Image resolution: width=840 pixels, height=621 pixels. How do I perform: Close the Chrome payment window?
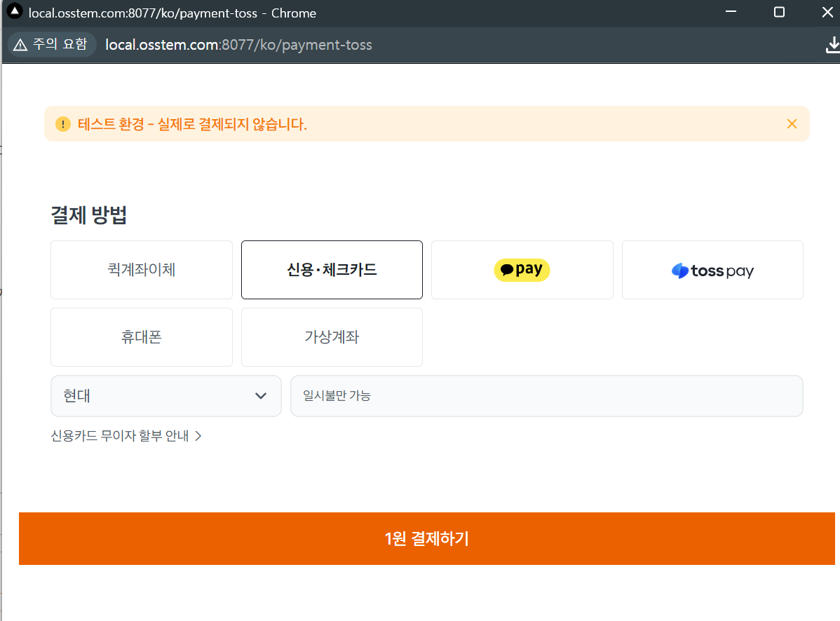pos(827,12)
